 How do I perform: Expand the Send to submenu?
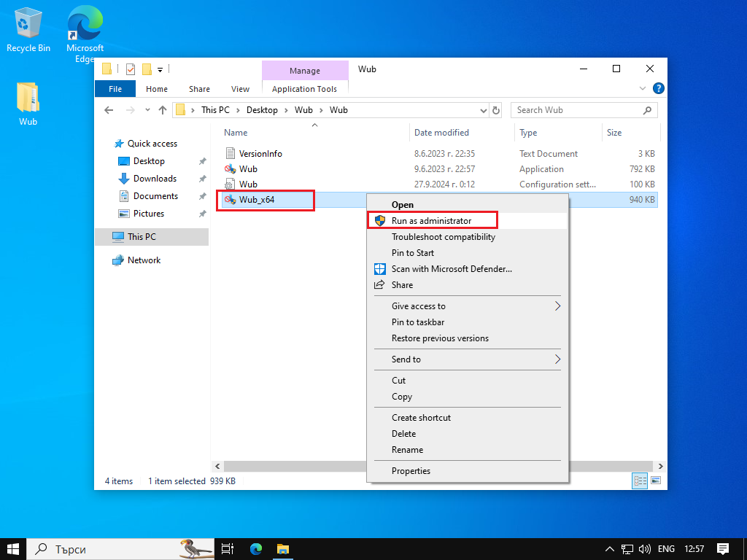pos(468,359)
